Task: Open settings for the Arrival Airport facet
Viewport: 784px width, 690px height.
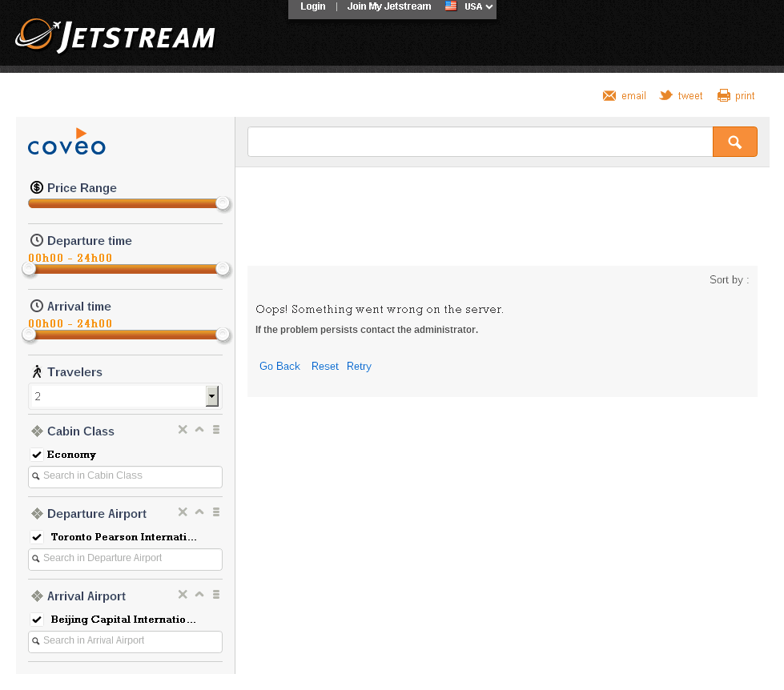Action: [215, 595]
